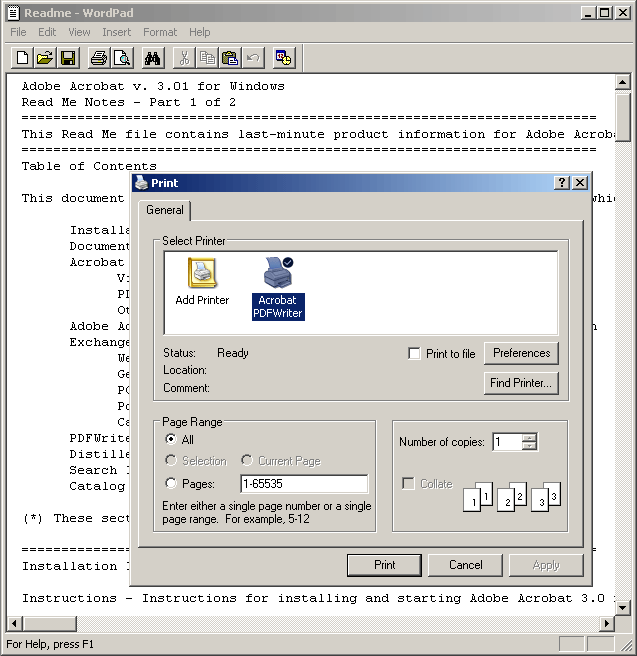This screenshot has height=656, width=637.
Task: Click the horizontal scrollbar right arrow
Action: tap(606, 623)
